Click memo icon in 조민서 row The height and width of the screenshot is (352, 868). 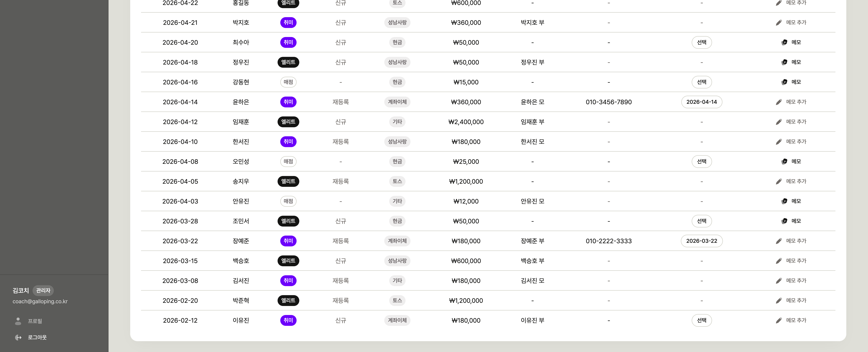pyautogui.click(x=784, y=221)
